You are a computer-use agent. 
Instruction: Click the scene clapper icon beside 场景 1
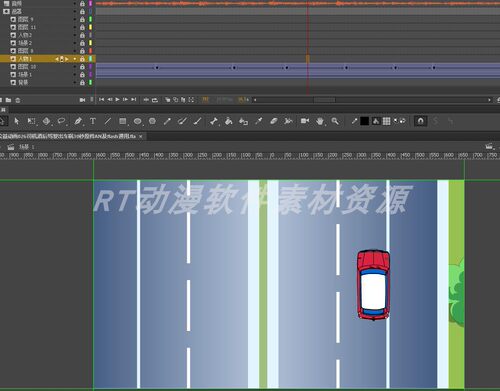[x=11, y=147]
